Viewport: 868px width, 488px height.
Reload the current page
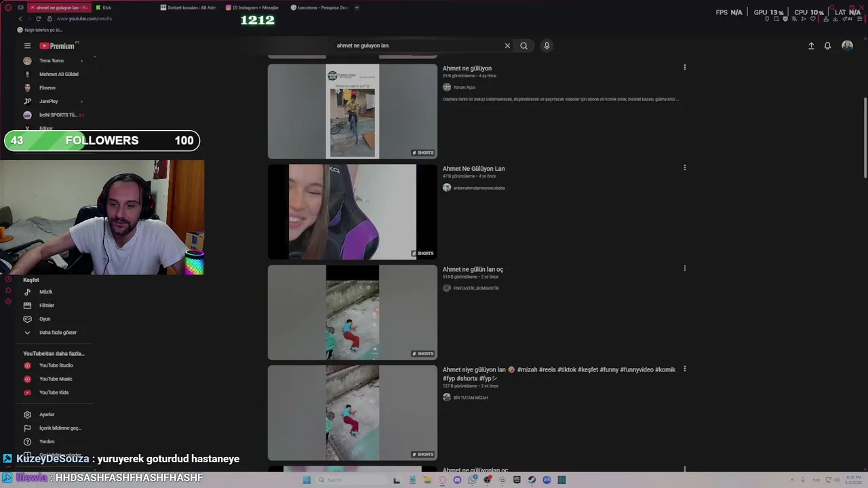pyautogui.click(x=38, y=18)
